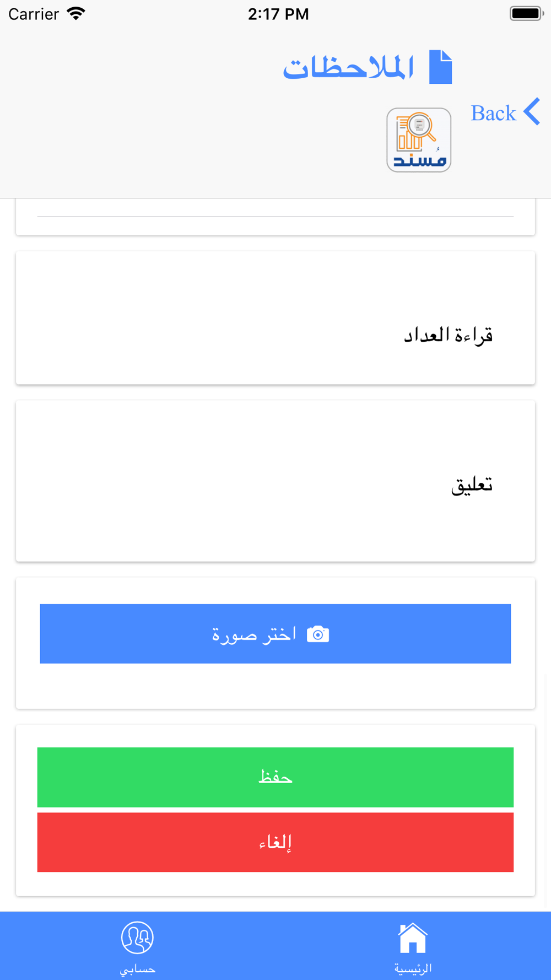
Task: Tap the green حفظ save button
Action: coord(275,777)
